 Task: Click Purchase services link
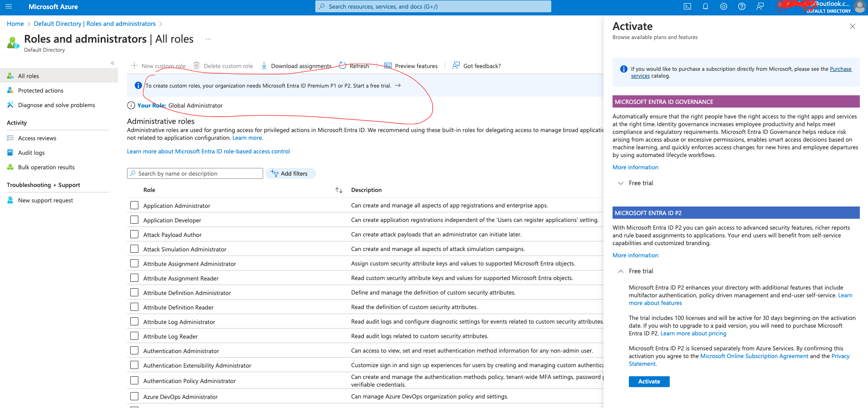[840, 69]
